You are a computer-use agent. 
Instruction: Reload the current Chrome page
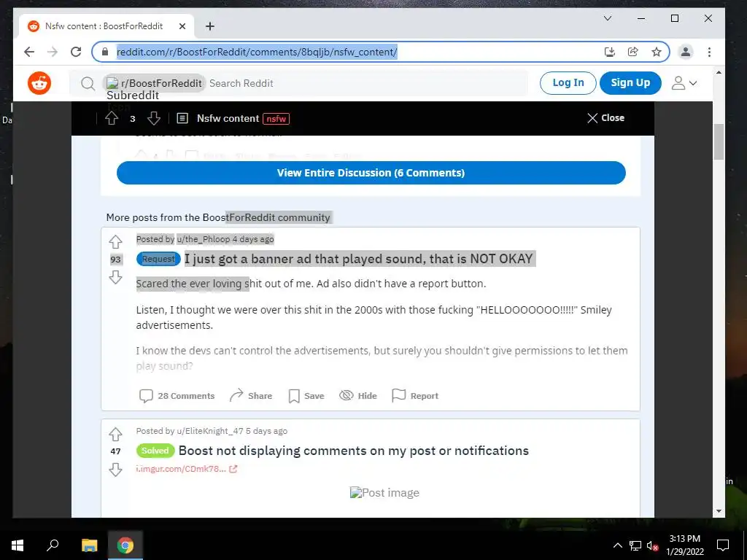point(76,52)
